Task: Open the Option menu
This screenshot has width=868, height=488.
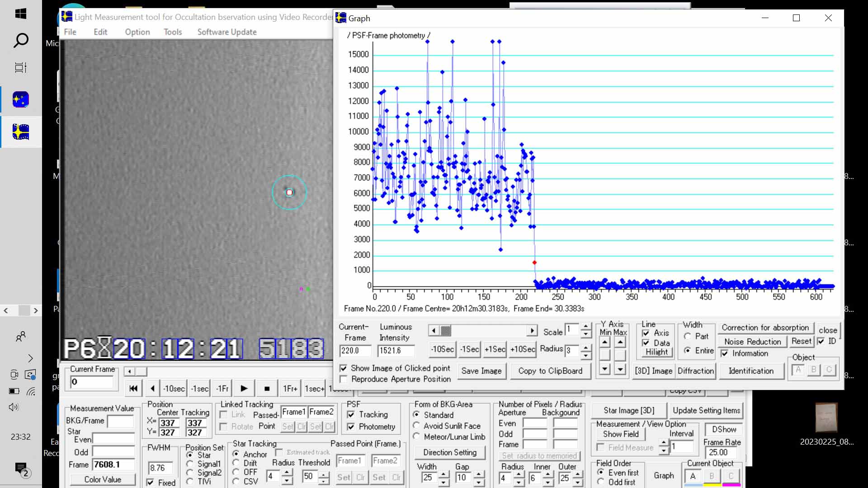Action: 137,32
